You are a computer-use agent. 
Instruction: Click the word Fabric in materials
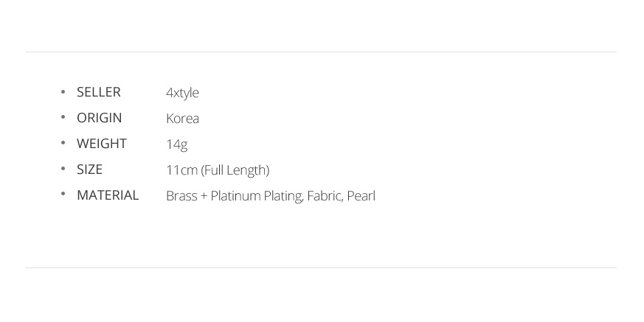click(x=325, y=196)
